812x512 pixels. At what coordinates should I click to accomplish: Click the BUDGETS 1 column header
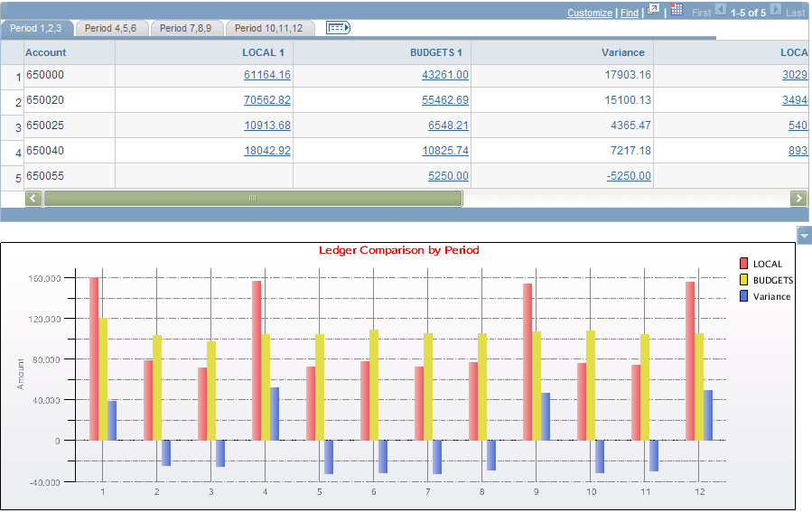click(x=436, y=52)
